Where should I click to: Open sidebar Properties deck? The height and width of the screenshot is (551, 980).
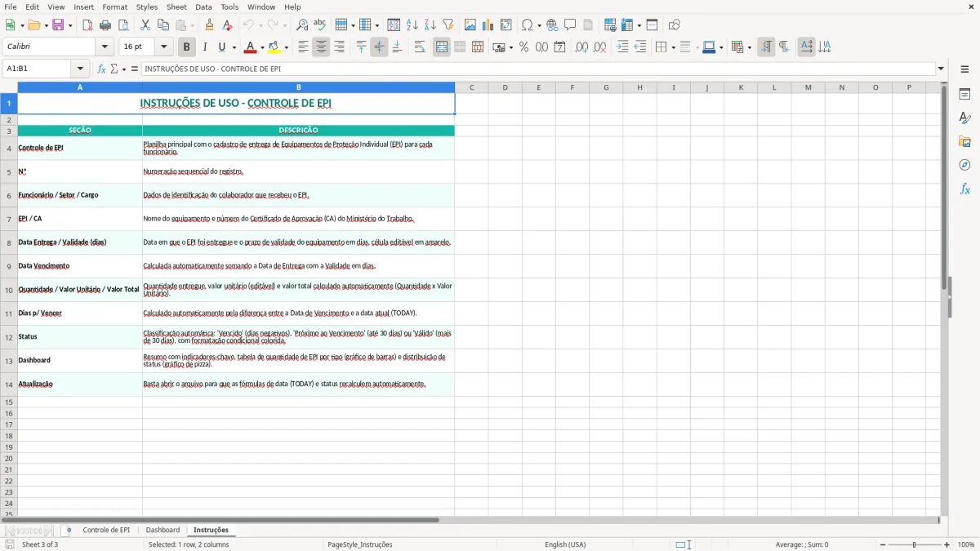[x=964, y=95]
